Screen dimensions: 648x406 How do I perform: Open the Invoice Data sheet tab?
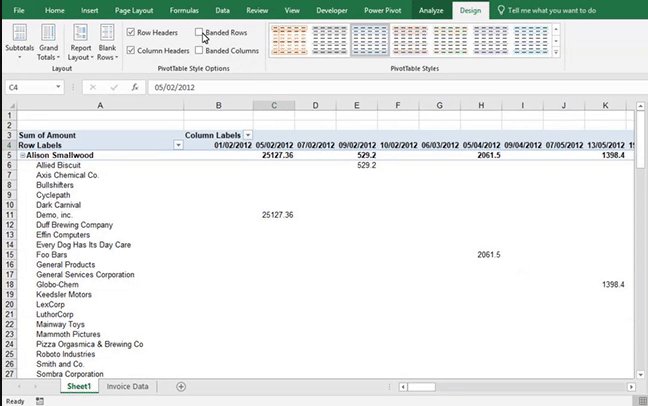point(128,386)
